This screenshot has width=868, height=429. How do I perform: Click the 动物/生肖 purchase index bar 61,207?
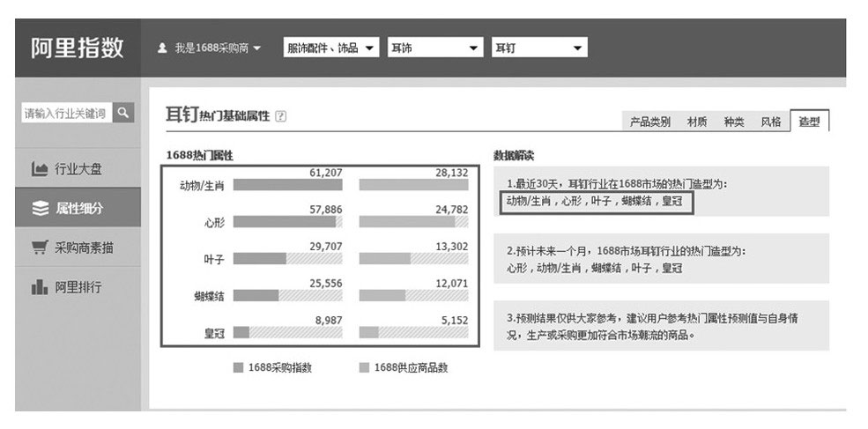point(288,185)
